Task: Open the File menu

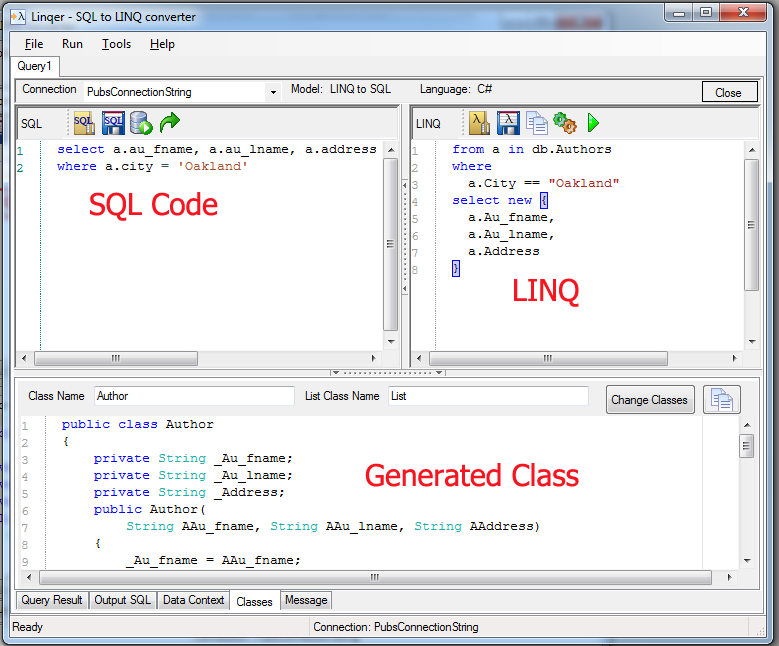Action: [x=34, y=44]
